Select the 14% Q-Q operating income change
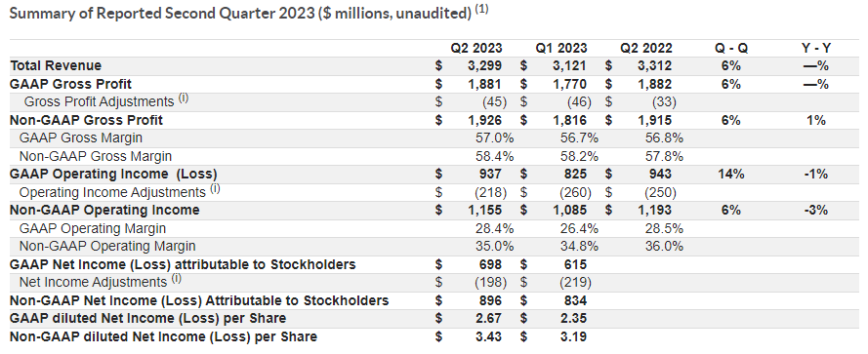 click(731, 175)
